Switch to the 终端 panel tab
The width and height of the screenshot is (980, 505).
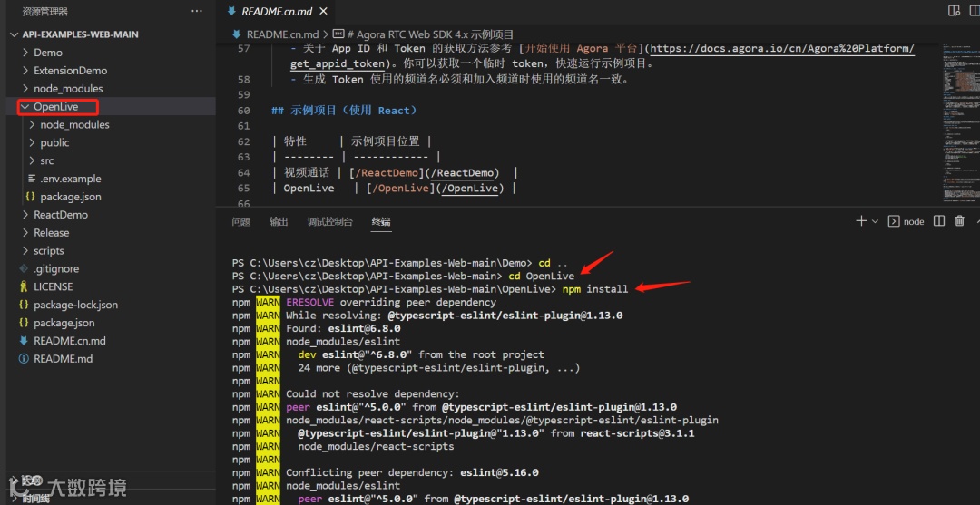pyautogui.click(x=381, y=221)
